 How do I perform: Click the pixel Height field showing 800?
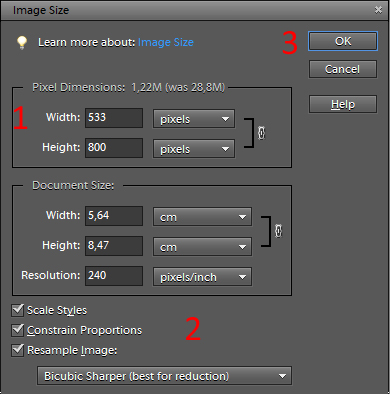pyautogui.click(x=114, y=148)
